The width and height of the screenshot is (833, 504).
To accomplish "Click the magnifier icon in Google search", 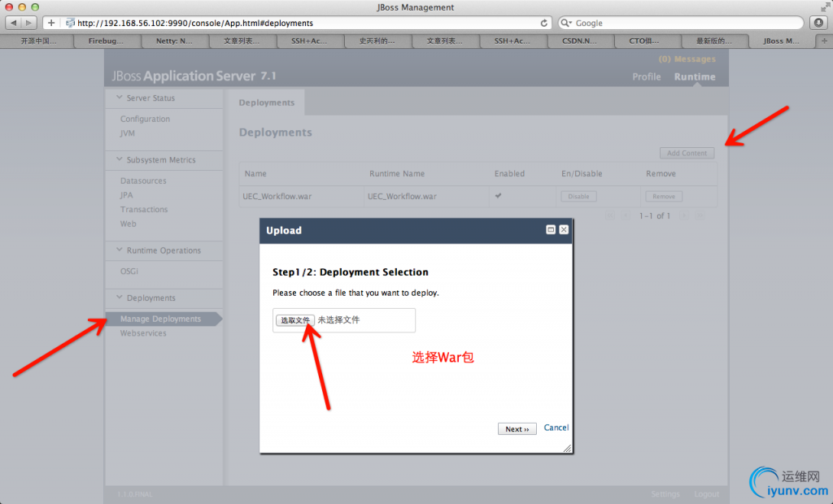I will [x=566, y=23].
